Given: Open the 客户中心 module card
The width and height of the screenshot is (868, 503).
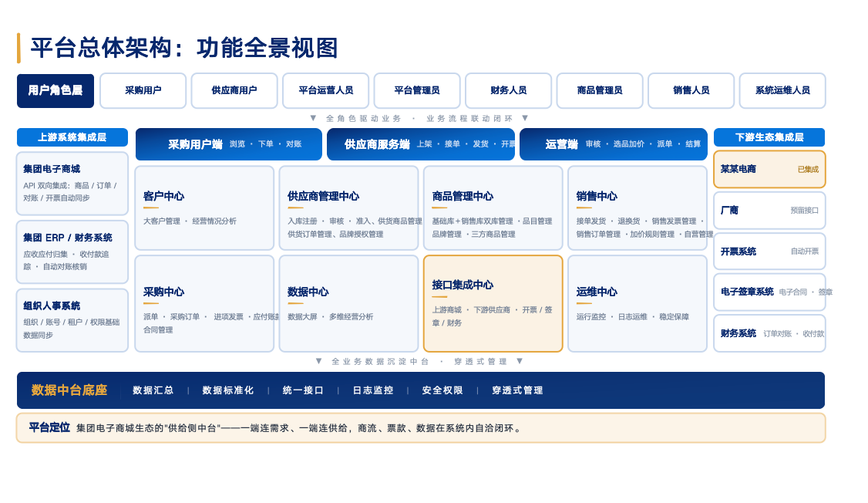Looking at the screenshot, I should (x=204, y=208).
